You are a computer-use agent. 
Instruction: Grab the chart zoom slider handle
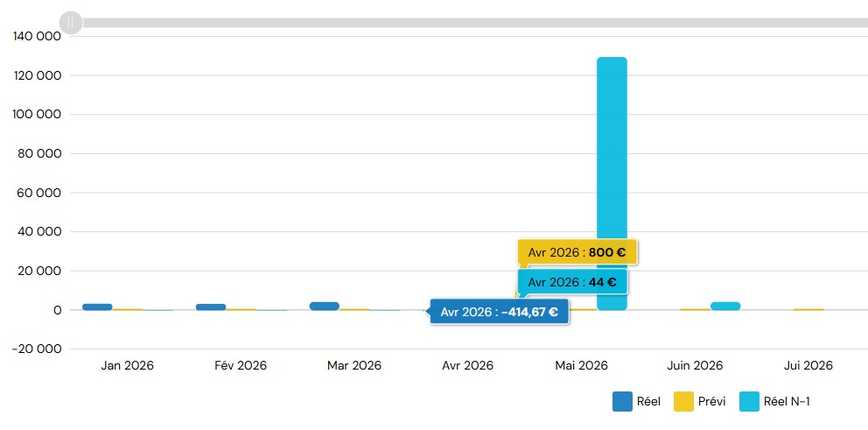tap(71, 23)
